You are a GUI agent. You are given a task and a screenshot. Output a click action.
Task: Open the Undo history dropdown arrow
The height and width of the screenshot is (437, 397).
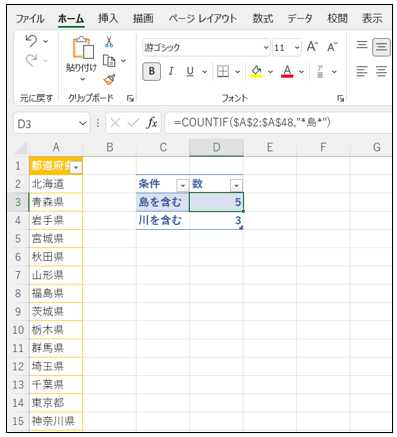[x=46, y=42]
